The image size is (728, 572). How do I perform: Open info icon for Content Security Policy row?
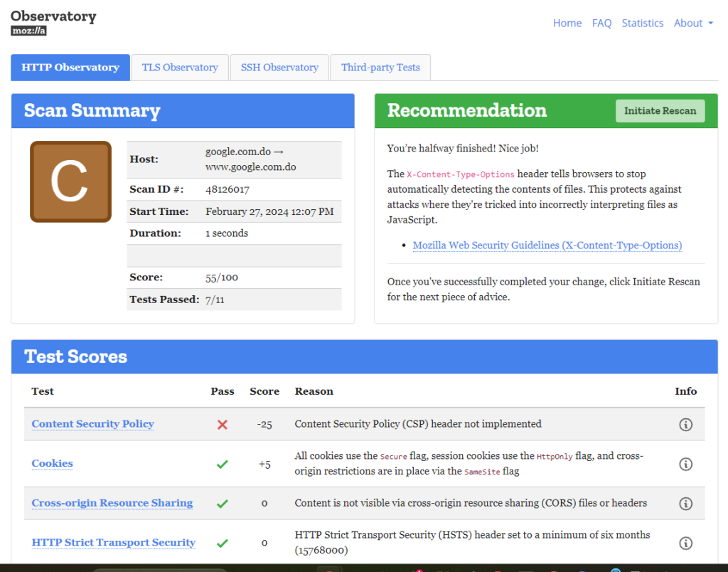coord(686,424)
